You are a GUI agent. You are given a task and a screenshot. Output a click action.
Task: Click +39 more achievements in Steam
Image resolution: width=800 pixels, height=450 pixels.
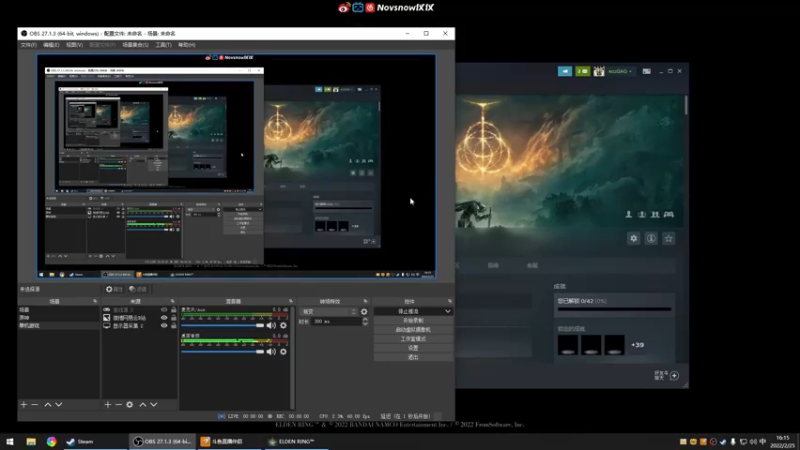pos(637,345)
